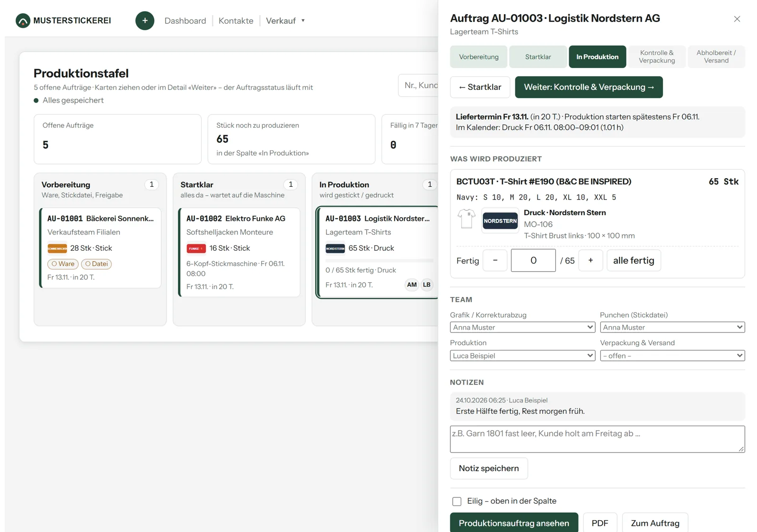Click the Sonnenkorn logo on AU-01001 card

(57, 248)
